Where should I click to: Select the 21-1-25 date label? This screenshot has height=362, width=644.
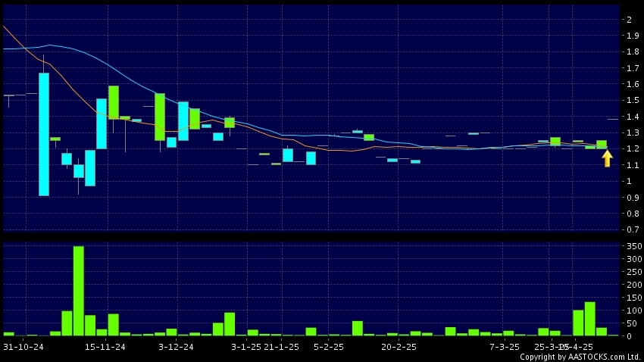281,347
